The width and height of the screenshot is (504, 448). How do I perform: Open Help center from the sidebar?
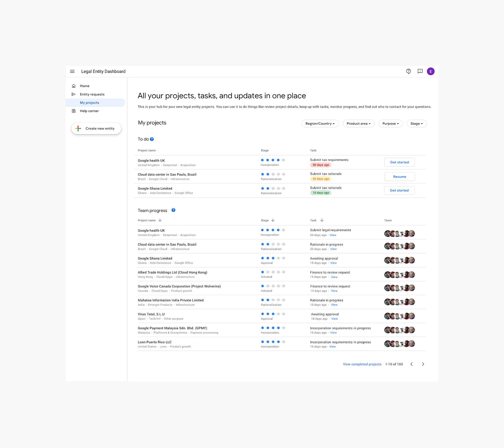pos(73,111)
